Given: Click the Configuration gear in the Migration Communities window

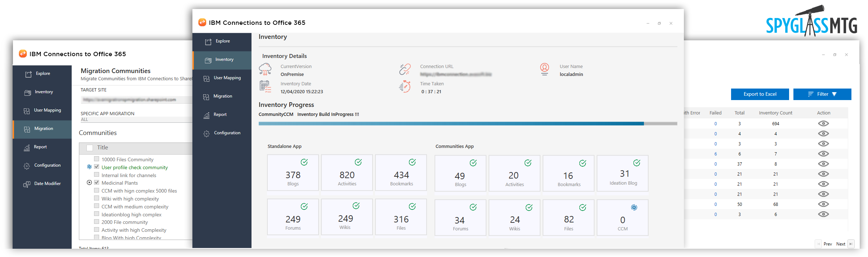Looking at the screenshot, I should point(27,166).
